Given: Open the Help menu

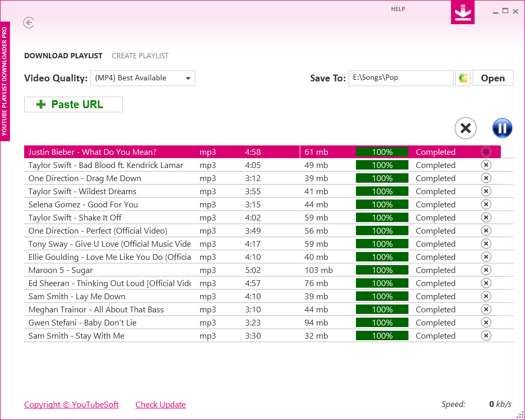Looking at the screenshot, I should pyautogui.click(x=398, y=9).
